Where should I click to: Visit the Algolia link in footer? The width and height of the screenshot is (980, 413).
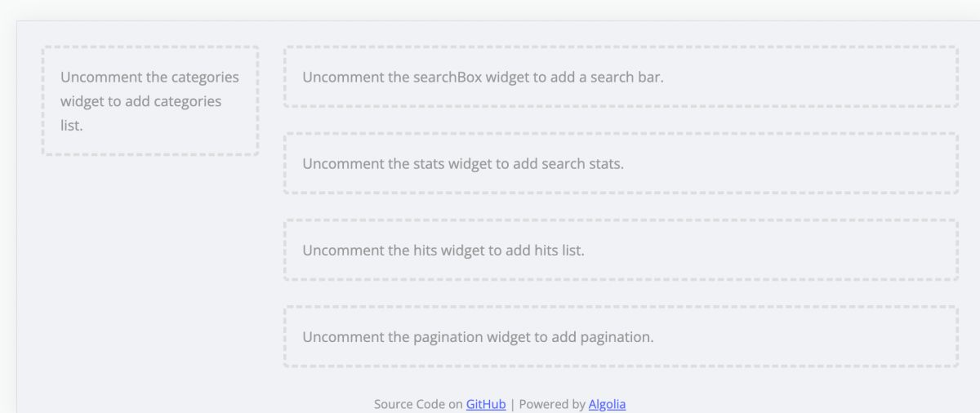pyautogui.click(x=607, y=404)
